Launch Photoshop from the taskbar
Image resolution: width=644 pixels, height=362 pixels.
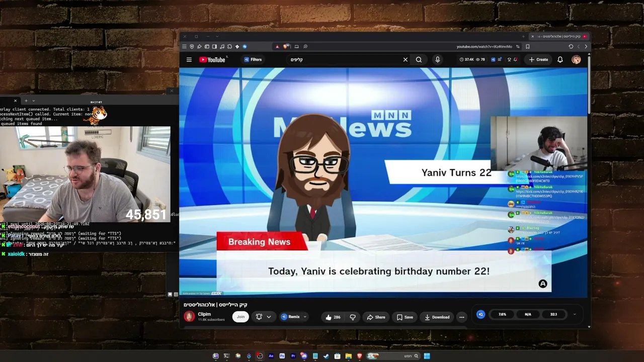click(282, 356)
